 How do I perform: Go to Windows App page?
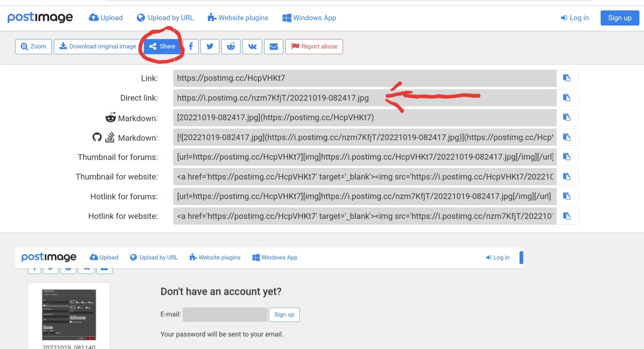pos(309,18)
